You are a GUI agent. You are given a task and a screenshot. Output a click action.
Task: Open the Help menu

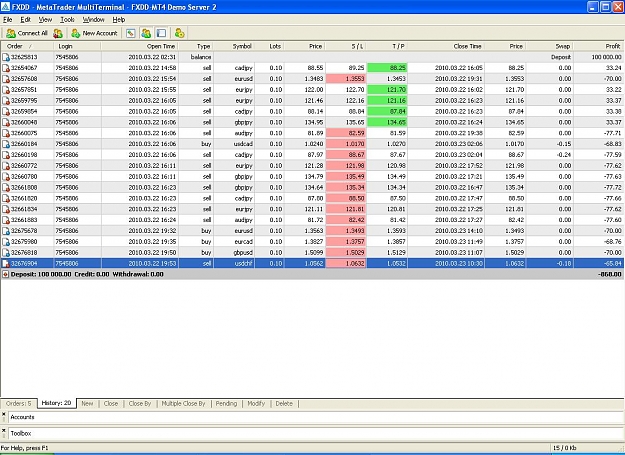click(118, 20)
